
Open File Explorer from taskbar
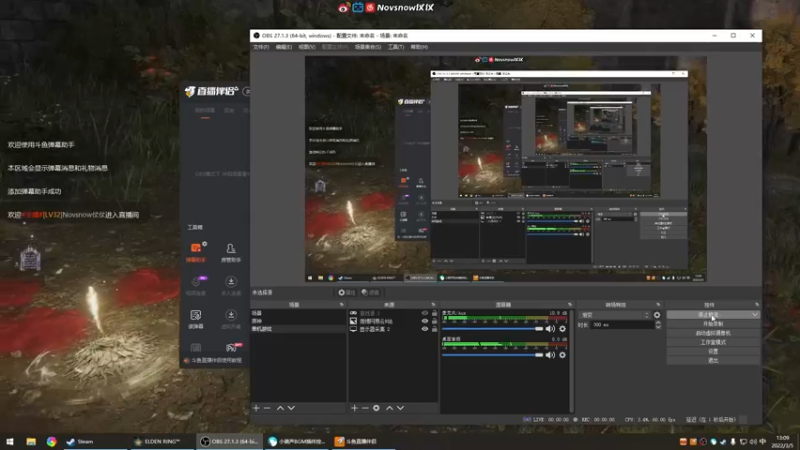[x=31, y=442]
